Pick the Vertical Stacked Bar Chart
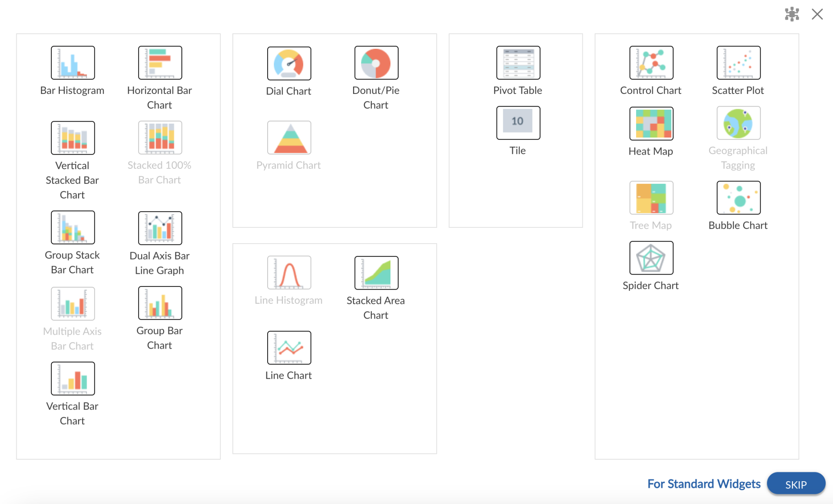The height and width of the screenshot is (504, 833). click(x=73, y=138)
